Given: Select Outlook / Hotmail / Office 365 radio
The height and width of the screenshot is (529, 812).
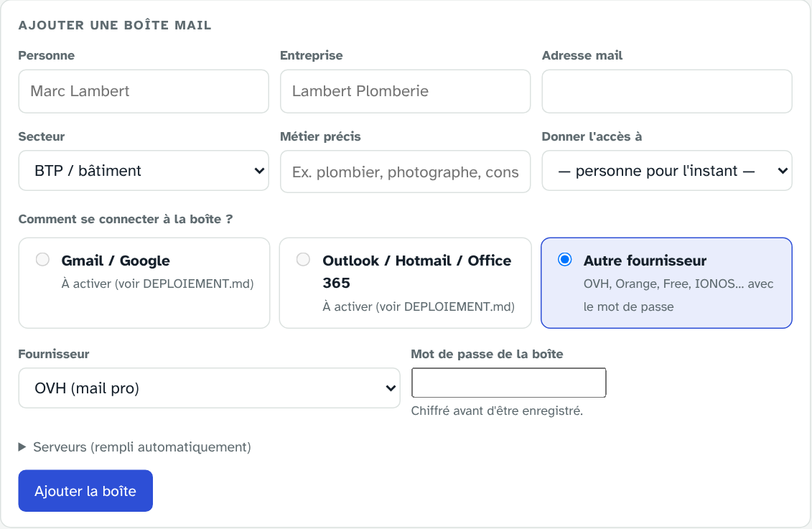Looking at the screenshot, I should 304,259.
